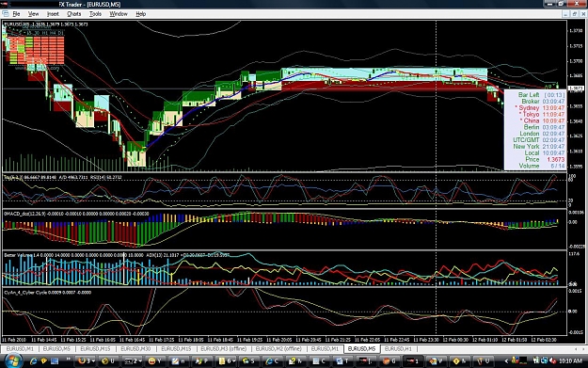This screenshot has height=368, width=588.
Task: Open the taskbar button labeled S
Action: point(249,360)
